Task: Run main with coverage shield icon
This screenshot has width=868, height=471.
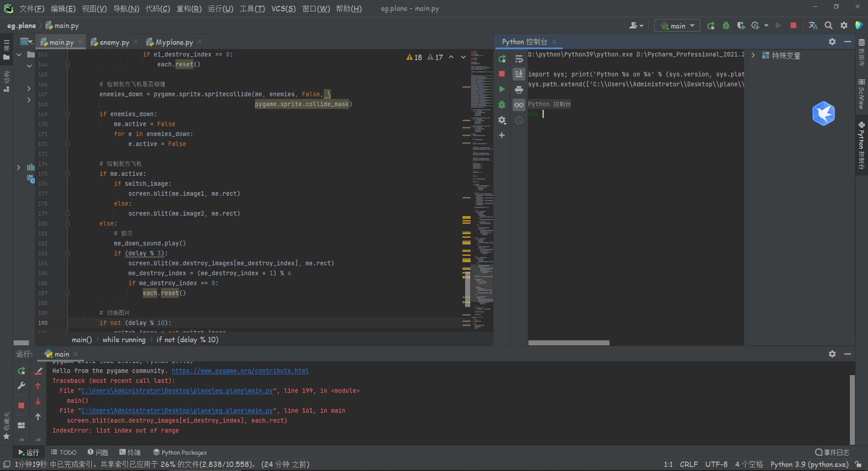Action: 741,26
